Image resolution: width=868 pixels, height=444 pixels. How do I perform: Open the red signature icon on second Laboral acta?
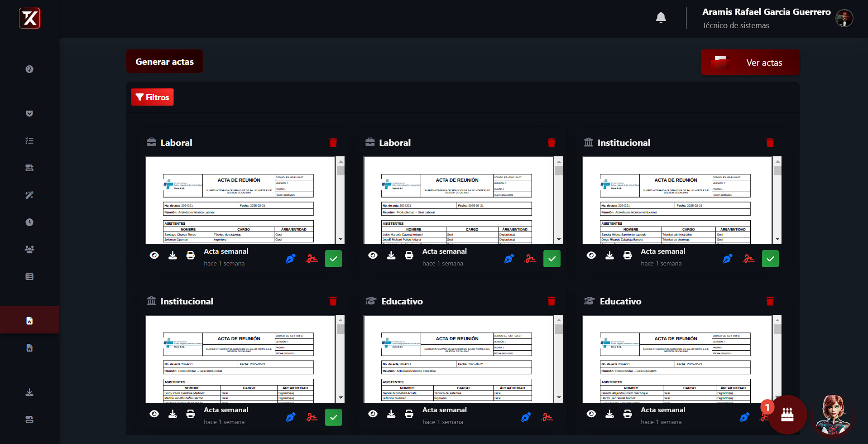pos(530,258)
